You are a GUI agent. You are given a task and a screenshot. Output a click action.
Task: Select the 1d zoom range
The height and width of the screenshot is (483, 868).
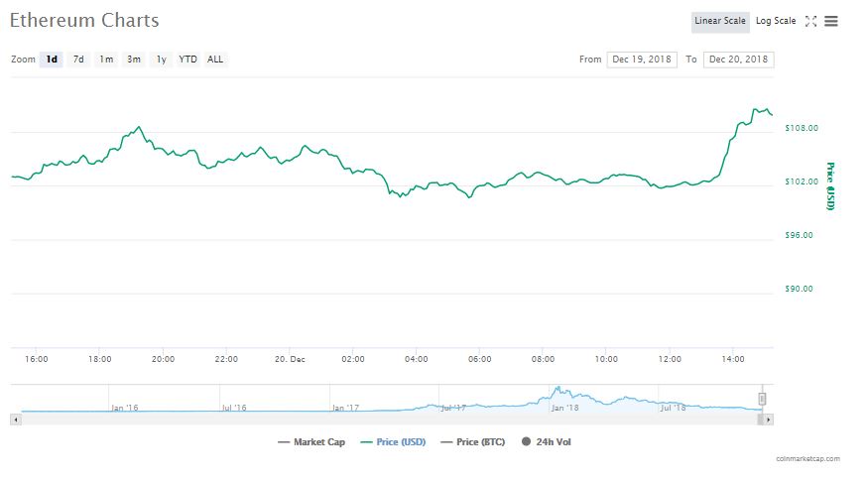pyautogui.click(x=52, y=60)
